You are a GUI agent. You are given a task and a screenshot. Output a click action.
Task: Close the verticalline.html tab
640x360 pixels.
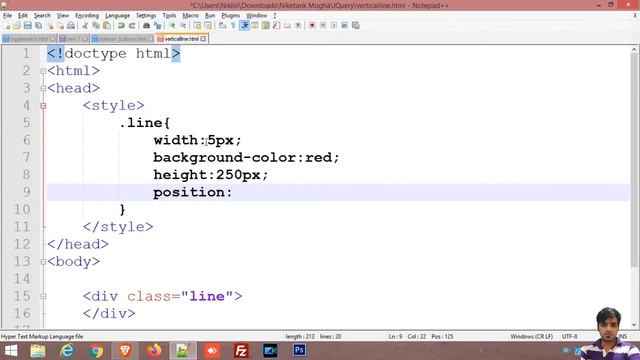pos(203,39)
